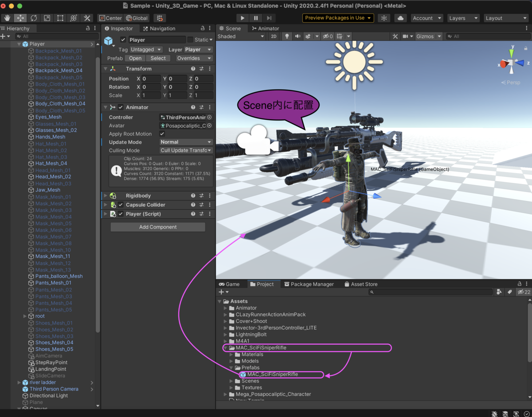
Task: Toggle Apply Root Motion checkbox
Action: click(162, 134)
